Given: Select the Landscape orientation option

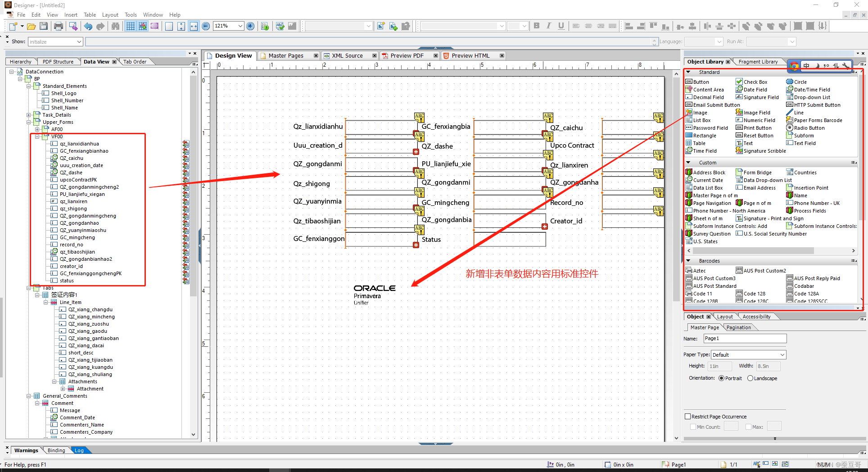Looking at the screenshot, I should pyautogui.click(x=750, y=378).
